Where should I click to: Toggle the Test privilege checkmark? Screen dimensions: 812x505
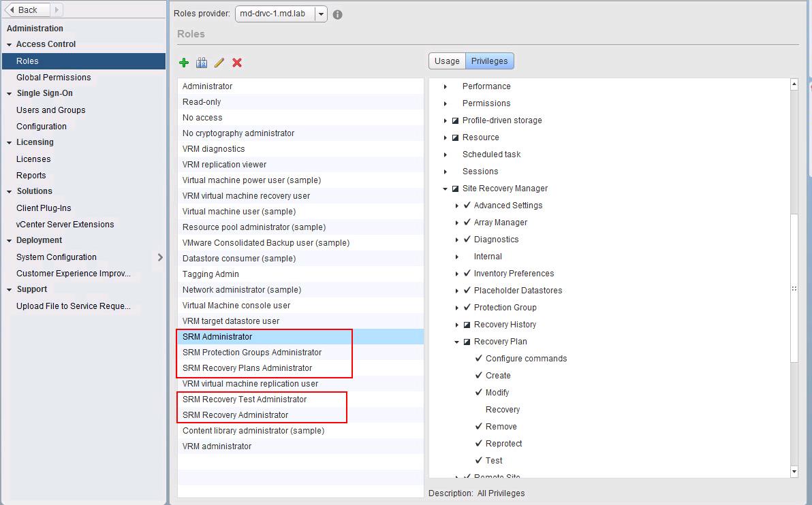point(478,461)
